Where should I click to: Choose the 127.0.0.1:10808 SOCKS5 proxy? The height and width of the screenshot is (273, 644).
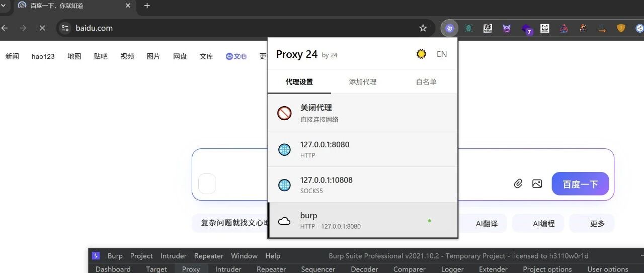click(x=363, y=185)
